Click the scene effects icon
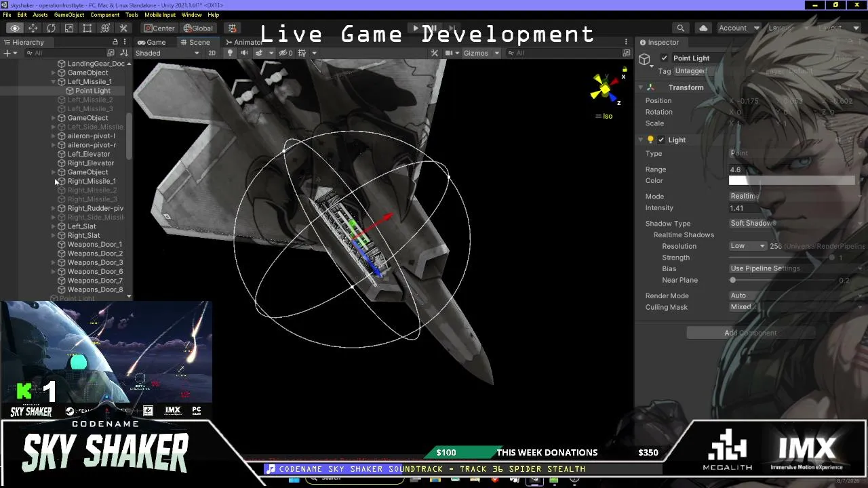The height and width of the screenshot is (488, 868). tap(258, 53)
